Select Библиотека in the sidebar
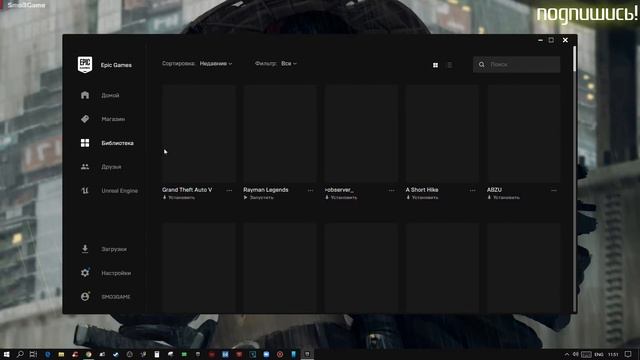Screen dimensions: 640x360 [117, 143]
